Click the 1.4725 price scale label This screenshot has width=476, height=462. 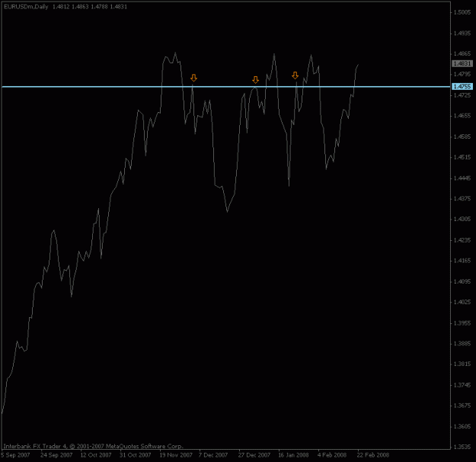click(x=462, y=95)
